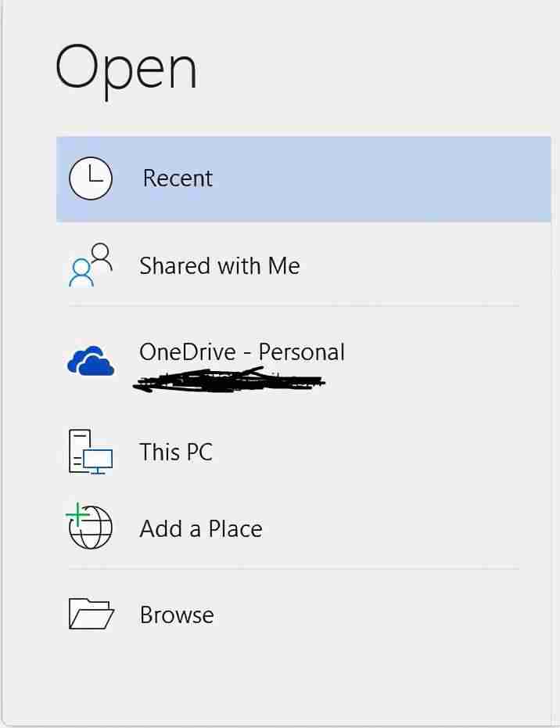Open the Browse file dialog text
Image resolution: width=560 pixels, height=728 pixels.
coord(177,614)
